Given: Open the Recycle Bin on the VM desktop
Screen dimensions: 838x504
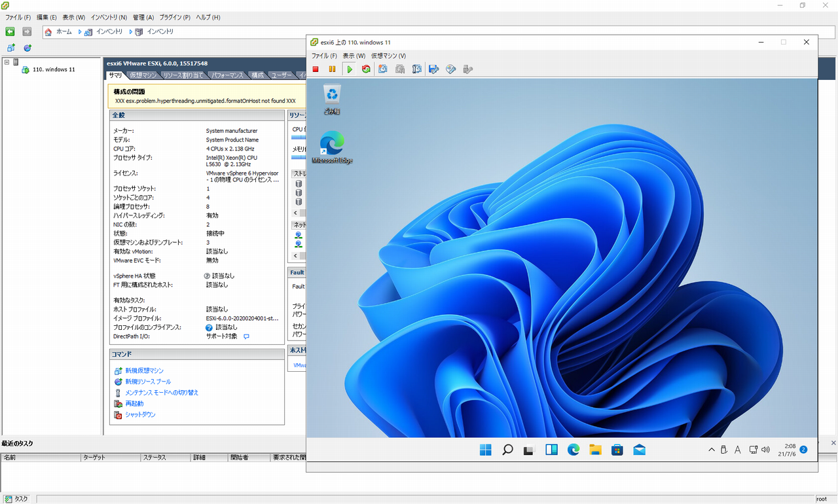Looking at the screenshot, I should [x=333, y=99].
